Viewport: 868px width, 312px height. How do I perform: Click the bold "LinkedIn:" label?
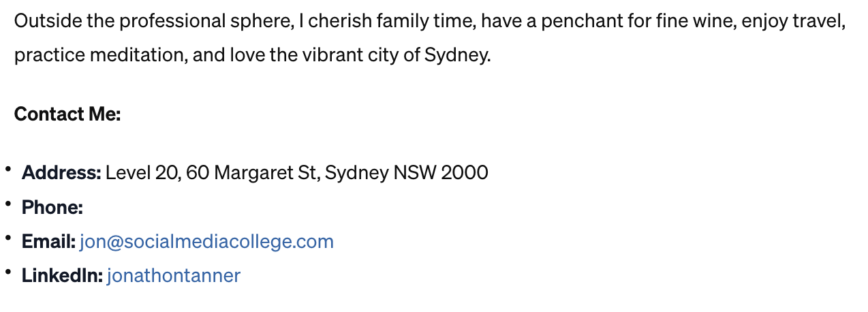click(x=62, y=275)
